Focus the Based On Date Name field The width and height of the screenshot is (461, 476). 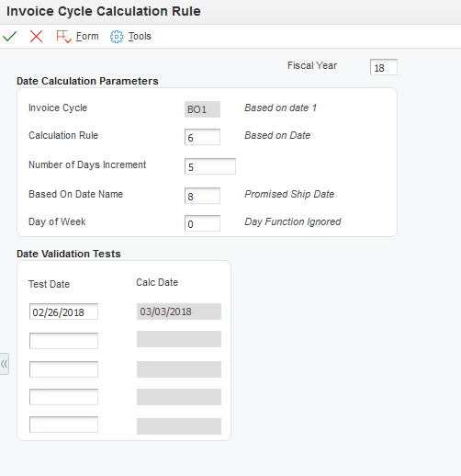pos(202,196)
